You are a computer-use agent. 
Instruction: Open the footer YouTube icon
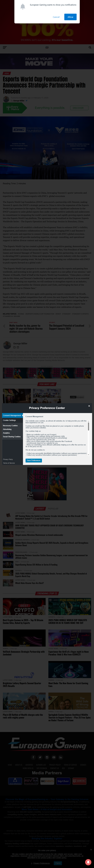pos(54,757)
